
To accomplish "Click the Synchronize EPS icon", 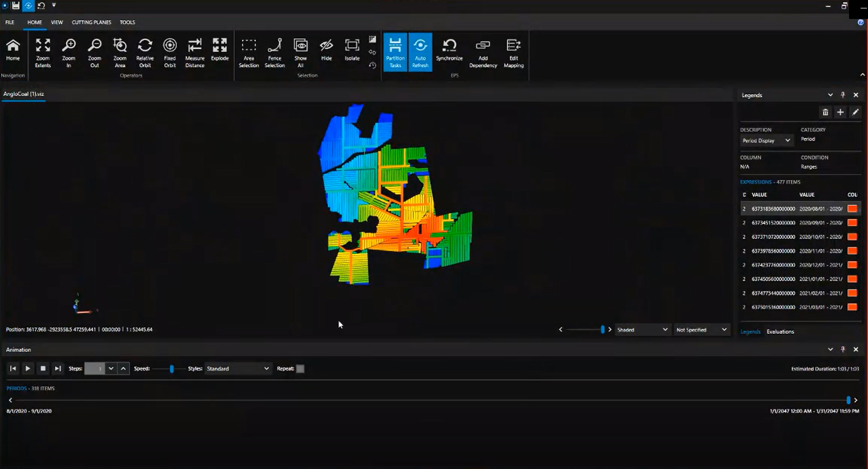I will (x=449, y=49).
